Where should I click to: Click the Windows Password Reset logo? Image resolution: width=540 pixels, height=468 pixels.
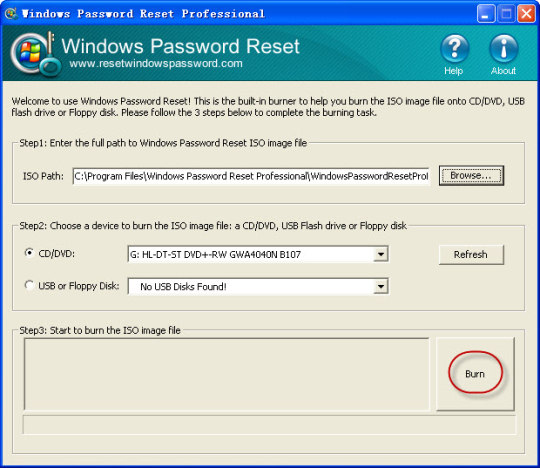[36, 54]
